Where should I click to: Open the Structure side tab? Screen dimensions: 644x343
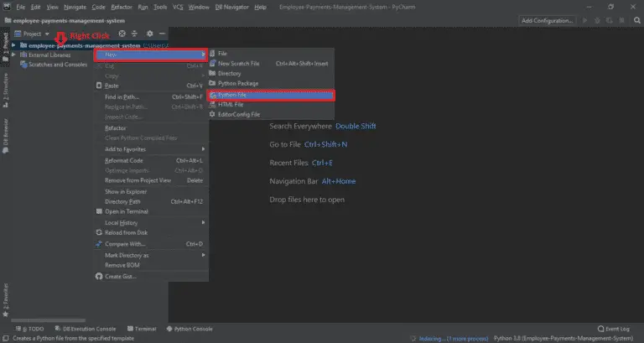click(6, 91)
